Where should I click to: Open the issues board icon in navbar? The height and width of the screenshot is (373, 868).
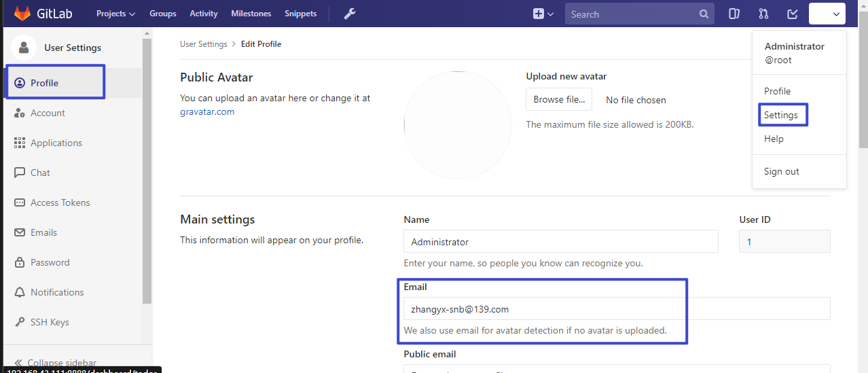(734, 14)
